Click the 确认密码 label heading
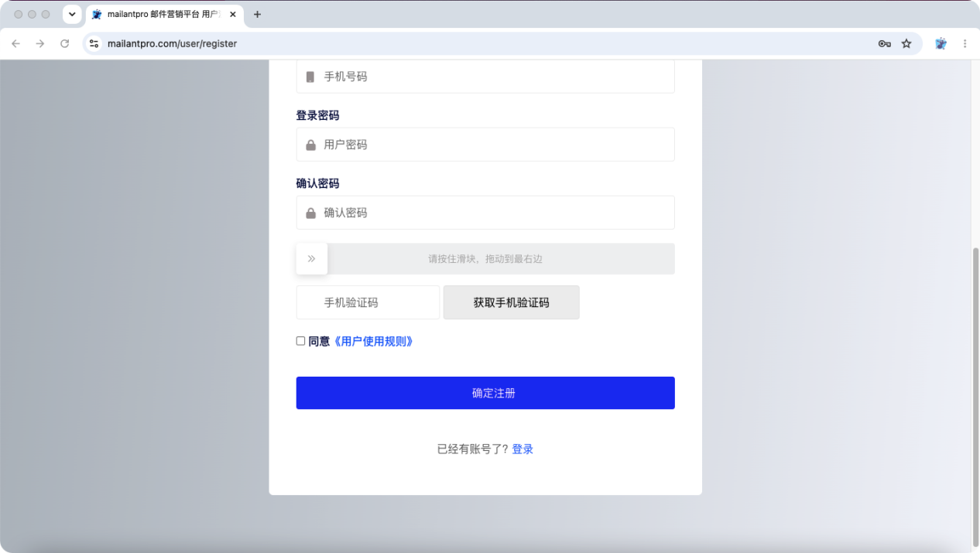This screenshot has height=553, width=980. point(317,183)
